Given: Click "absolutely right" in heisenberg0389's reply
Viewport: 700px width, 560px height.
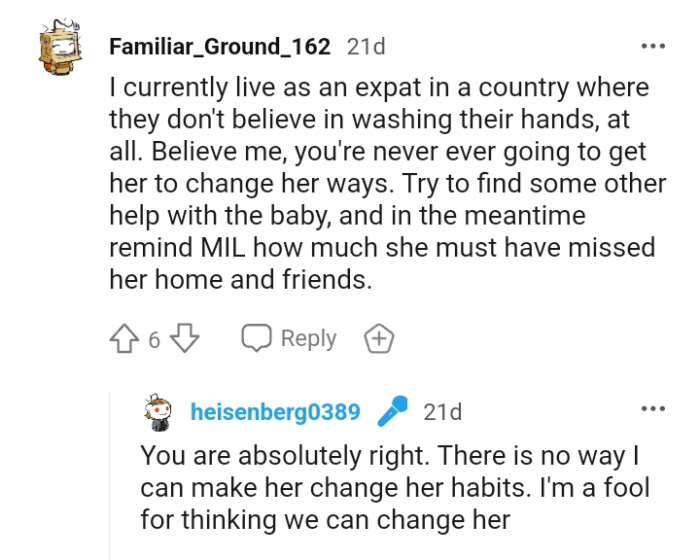Looking at the screenshot, I should coord(318,455).
